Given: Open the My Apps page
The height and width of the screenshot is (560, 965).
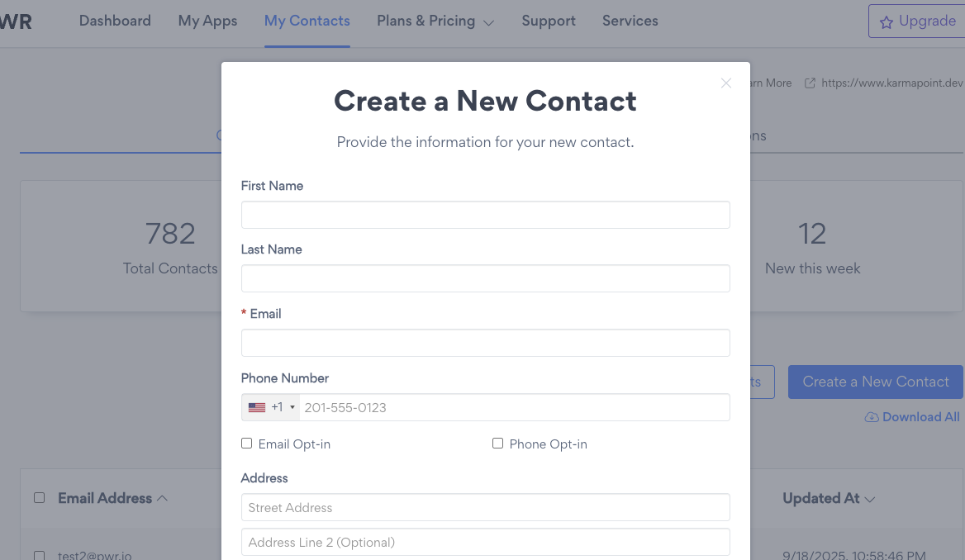Looking at the screenshot, I should pyautogui.click(x=207, y=21).
